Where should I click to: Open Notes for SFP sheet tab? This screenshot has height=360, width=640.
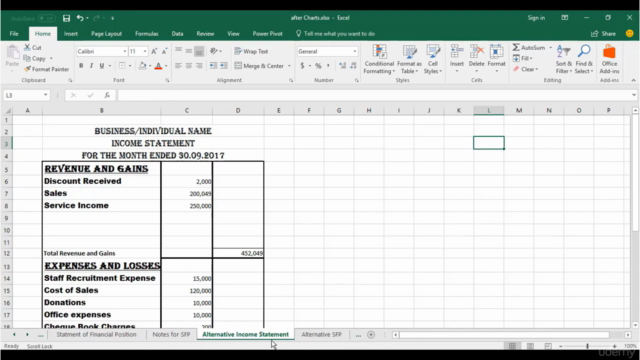click(171, 334)
